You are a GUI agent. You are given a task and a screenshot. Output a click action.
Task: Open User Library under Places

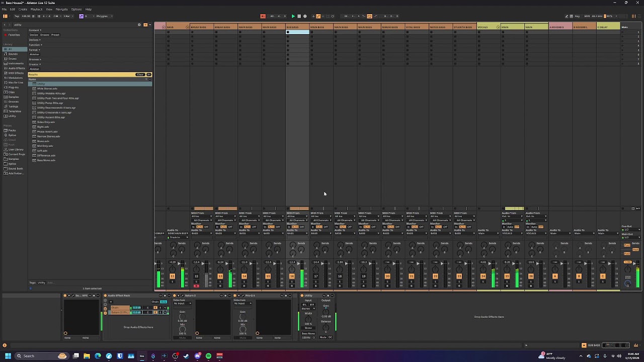[16, 149]
